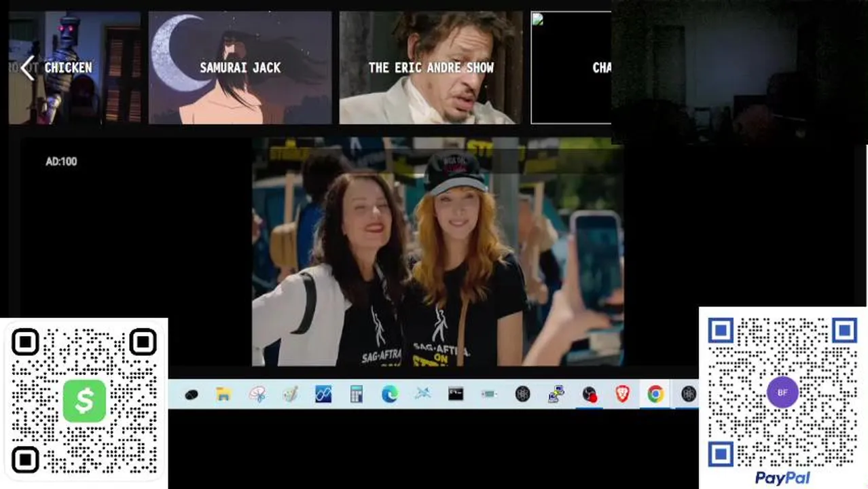Select the partially shown CHA show card
This screenshot has height=489, width=868.
[571, 68]
